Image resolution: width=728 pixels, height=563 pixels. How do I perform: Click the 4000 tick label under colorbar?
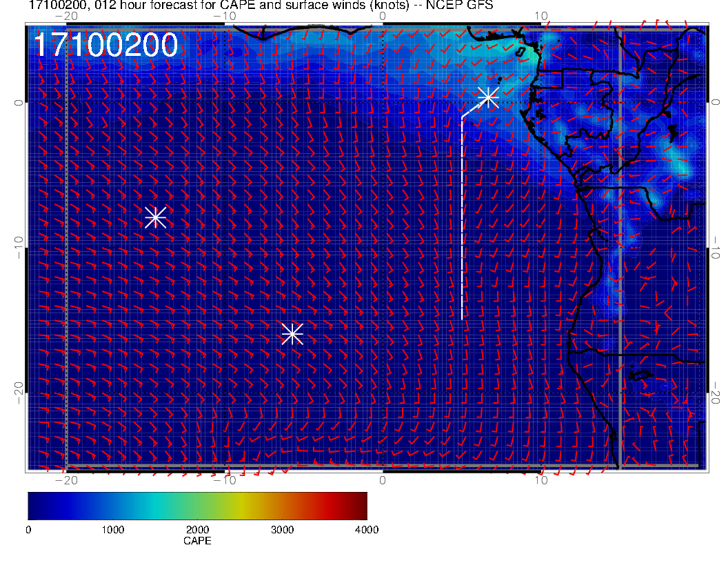(366, 530)
